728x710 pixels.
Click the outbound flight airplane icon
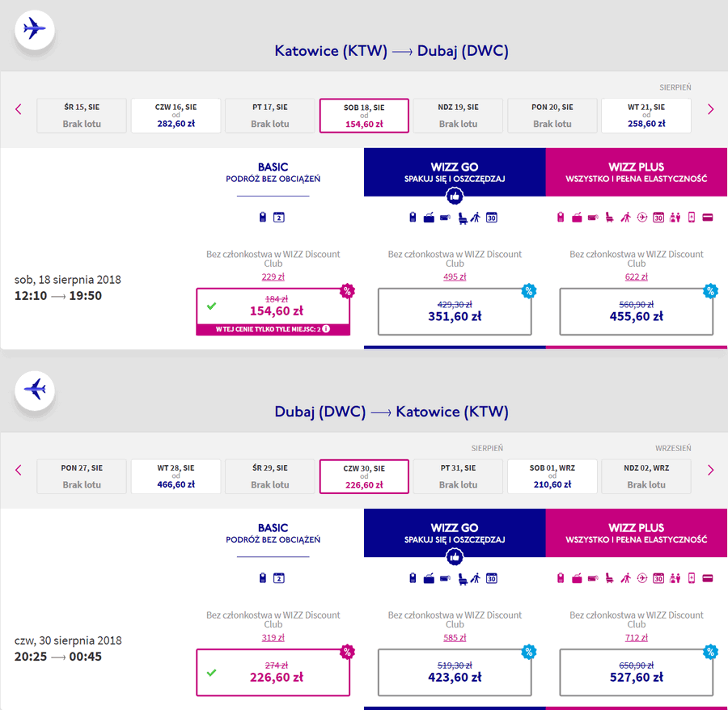pos(35,29)
